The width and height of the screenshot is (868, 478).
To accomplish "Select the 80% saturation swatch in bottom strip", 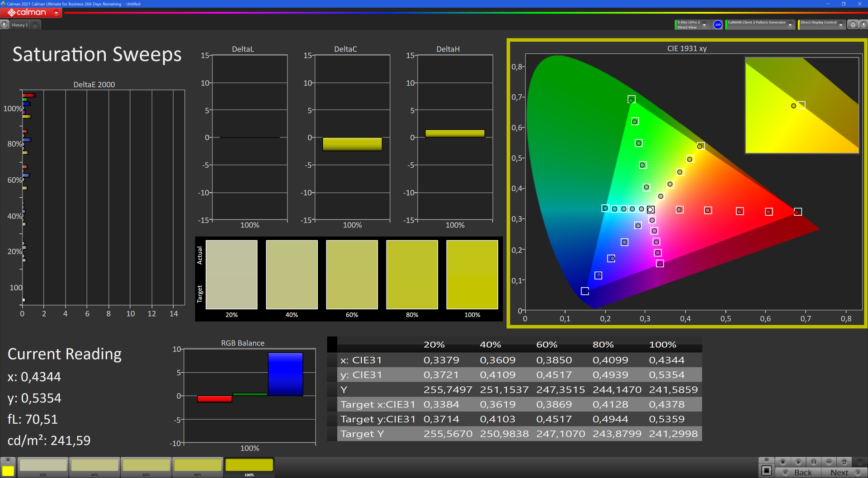I will 198,467.
